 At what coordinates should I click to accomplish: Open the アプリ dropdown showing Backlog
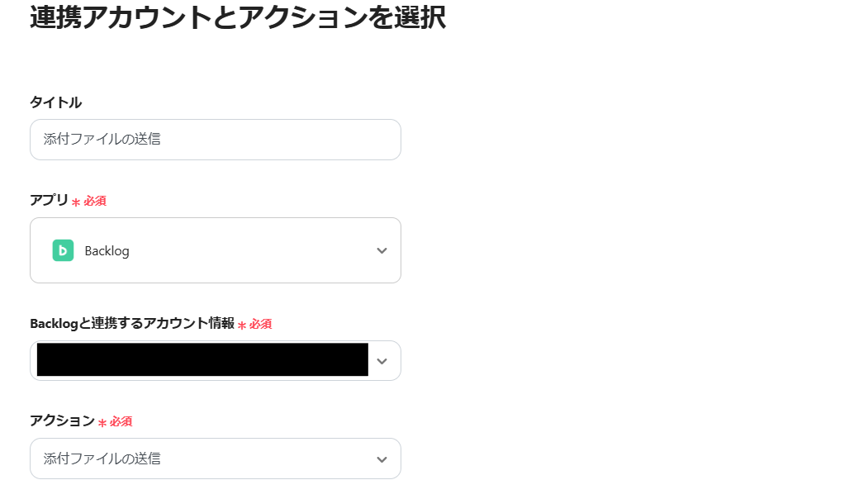point(215,250)
